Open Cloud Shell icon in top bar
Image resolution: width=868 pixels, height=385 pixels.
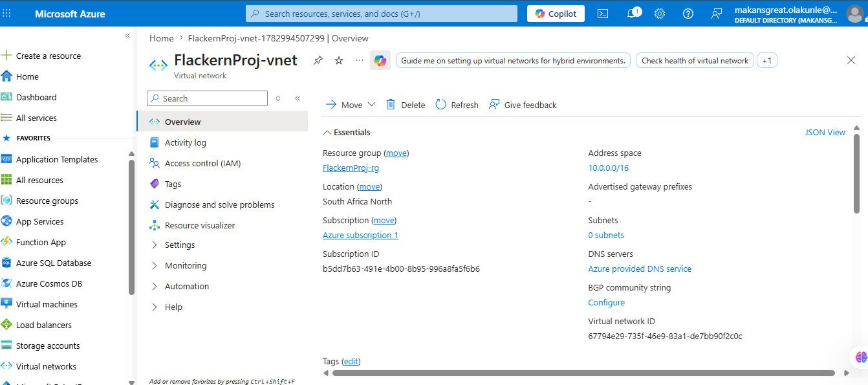602,14
